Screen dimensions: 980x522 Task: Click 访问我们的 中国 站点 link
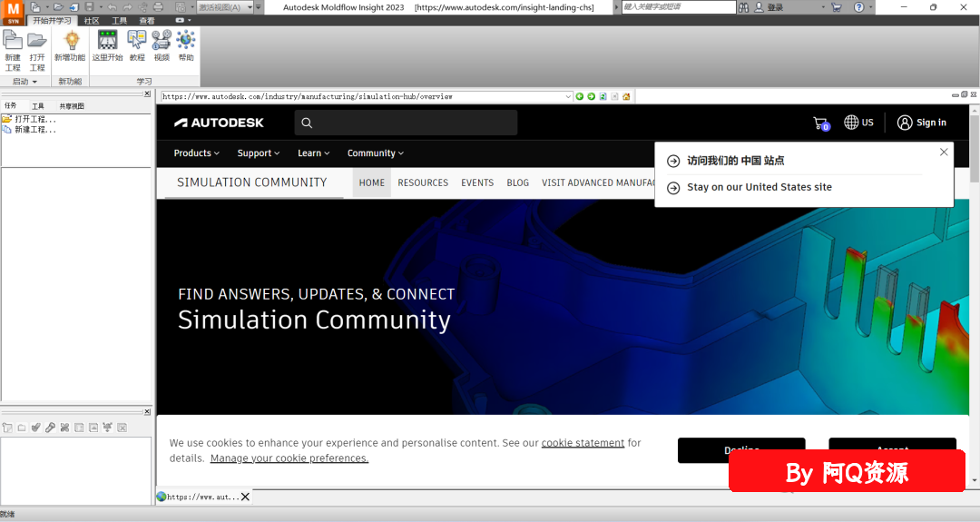[x=736, y=161]
